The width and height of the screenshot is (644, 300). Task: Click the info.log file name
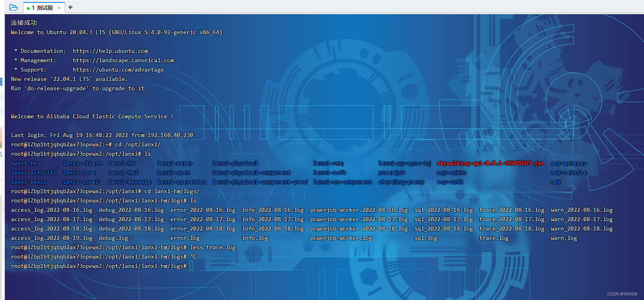pyautogui.click(x=255, y=238)
